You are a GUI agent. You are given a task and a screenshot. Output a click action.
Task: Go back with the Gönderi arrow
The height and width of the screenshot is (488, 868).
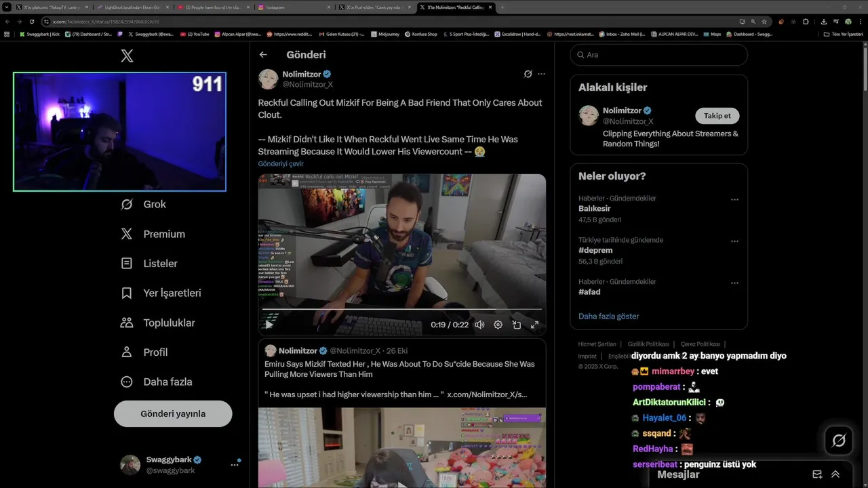click(263, 55)
